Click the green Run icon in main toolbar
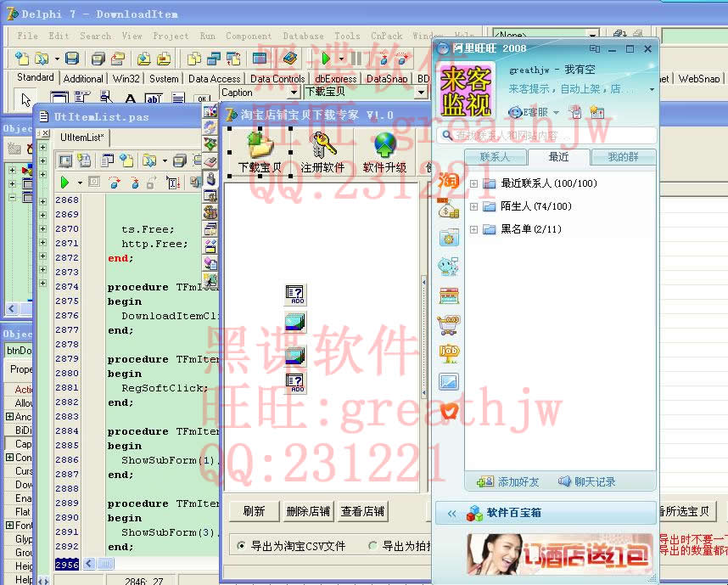The image size is (728, 585). point(326,59)
